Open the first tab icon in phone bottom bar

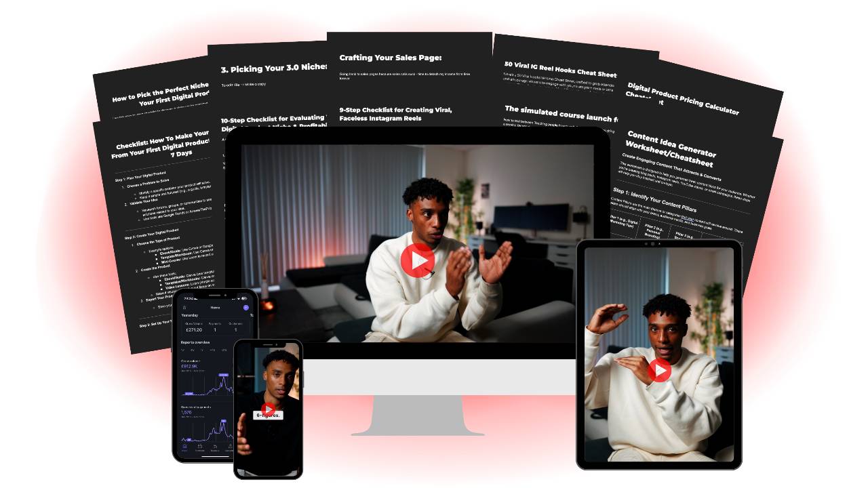tap(184, 447)
